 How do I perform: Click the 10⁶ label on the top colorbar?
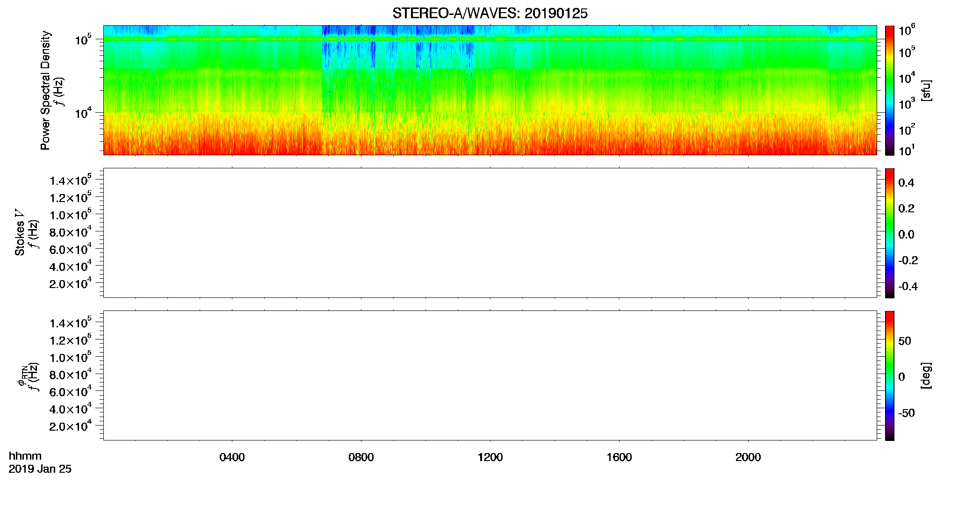[907, 30]
